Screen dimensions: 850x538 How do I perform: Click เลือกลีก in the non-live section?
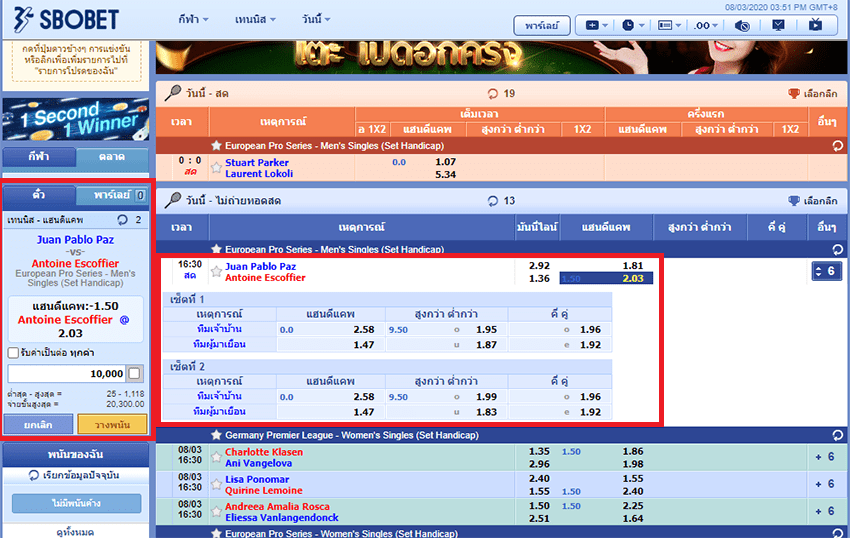click(813, 201)
